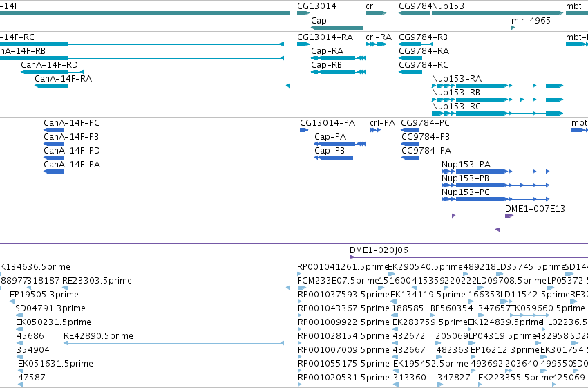Image resolution: width=588 pixels, height=388 pixels.
Task: Select protein Nup153-PC
Action: pyautogui.click(x=466, y=192)
